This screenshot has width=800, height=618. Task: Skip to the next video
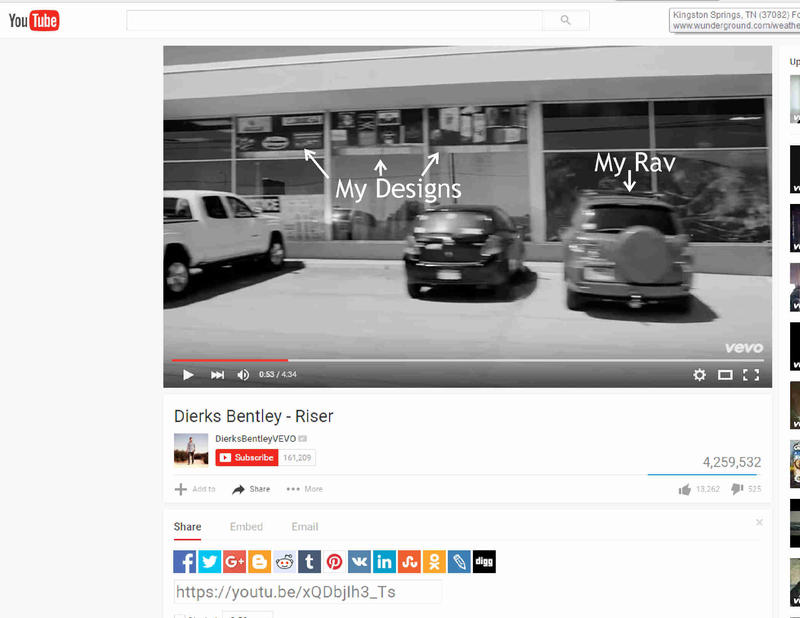[x=217, y=375]
